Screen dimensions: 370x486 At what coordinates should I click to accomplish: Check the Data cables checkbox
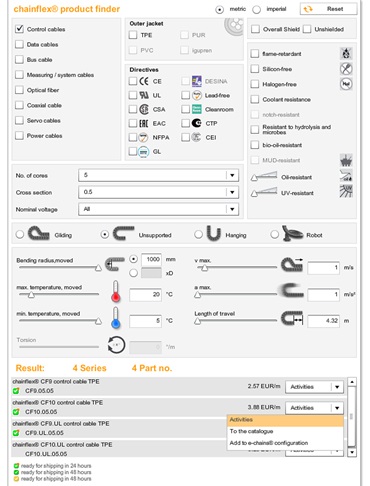19,44
